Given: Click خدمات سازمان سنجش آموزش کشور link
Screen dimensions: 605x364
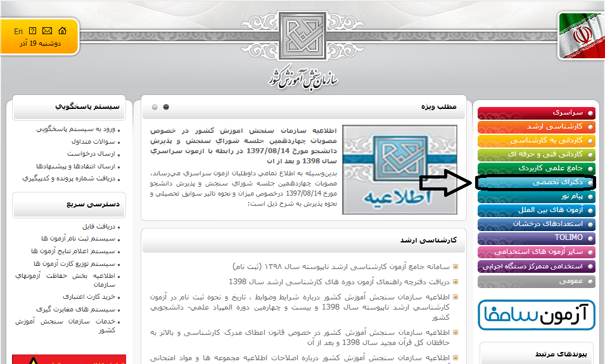Looking at the screenshot, I should click(x=66, y=326).
